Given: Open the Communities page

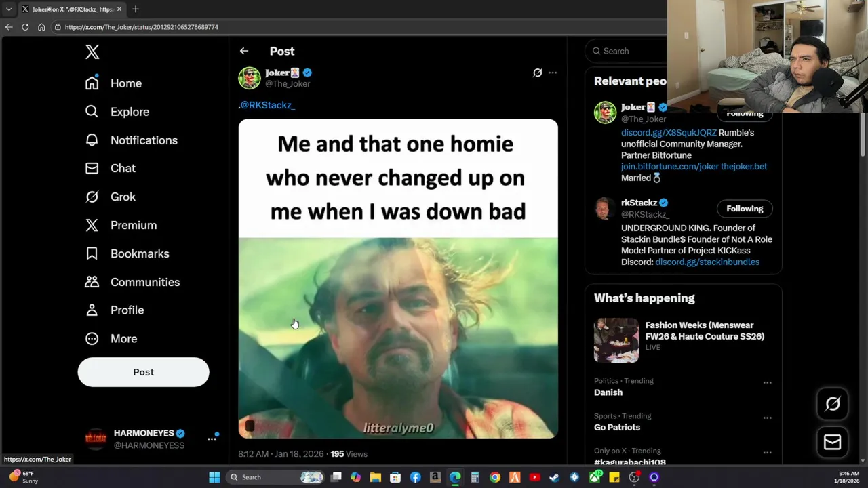Looking at the screenshot, I should [132, 282].
